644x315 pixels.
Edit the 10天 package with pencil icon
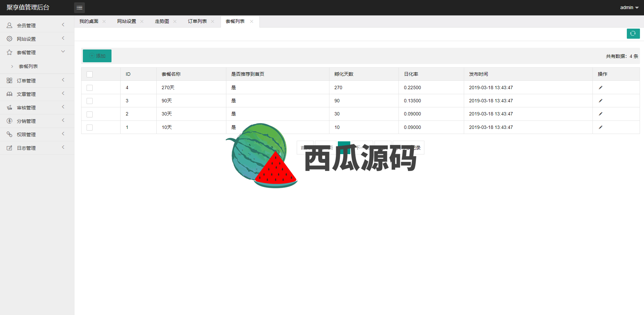click(x=601, y=127)
